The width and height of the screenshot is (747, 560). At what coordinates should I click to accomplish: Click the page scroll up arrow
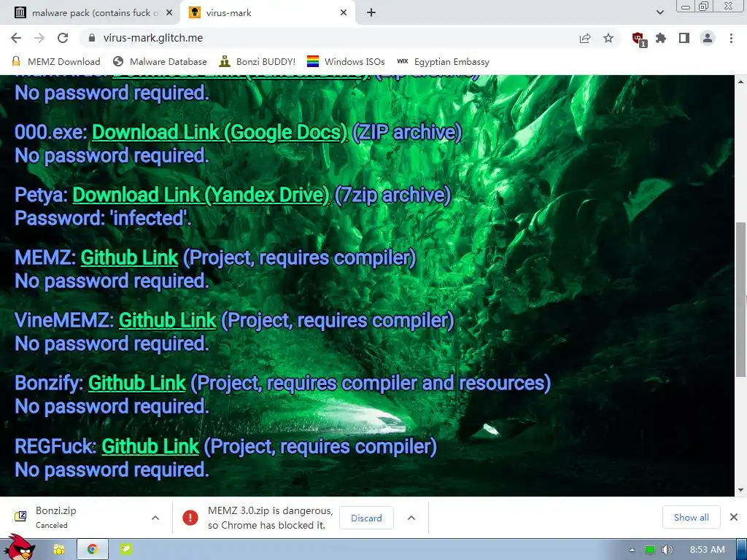tap(741, 82)
